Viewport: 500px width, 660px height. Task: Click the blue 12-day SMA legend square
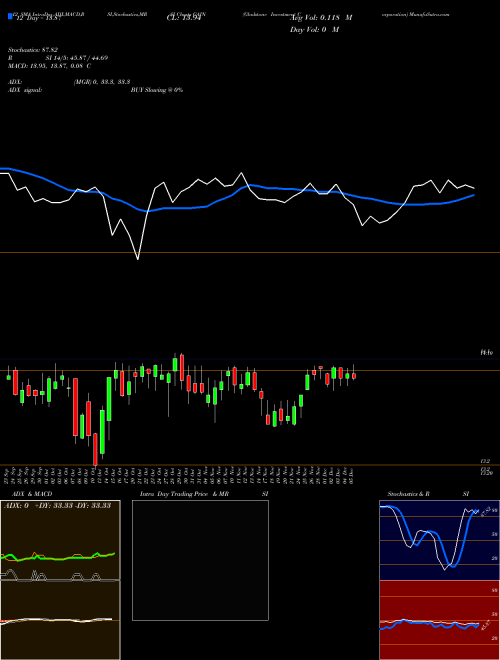(10, 16)
